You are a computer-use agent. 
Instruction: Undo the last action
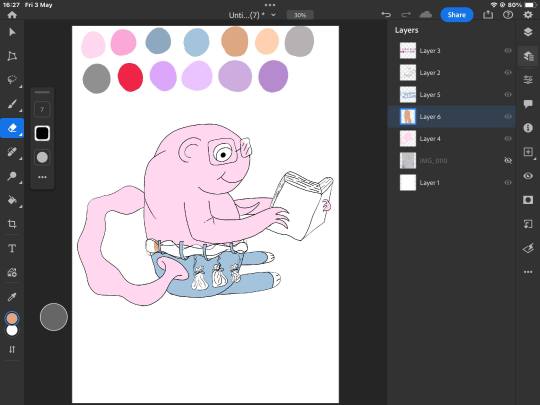point(386,14)
